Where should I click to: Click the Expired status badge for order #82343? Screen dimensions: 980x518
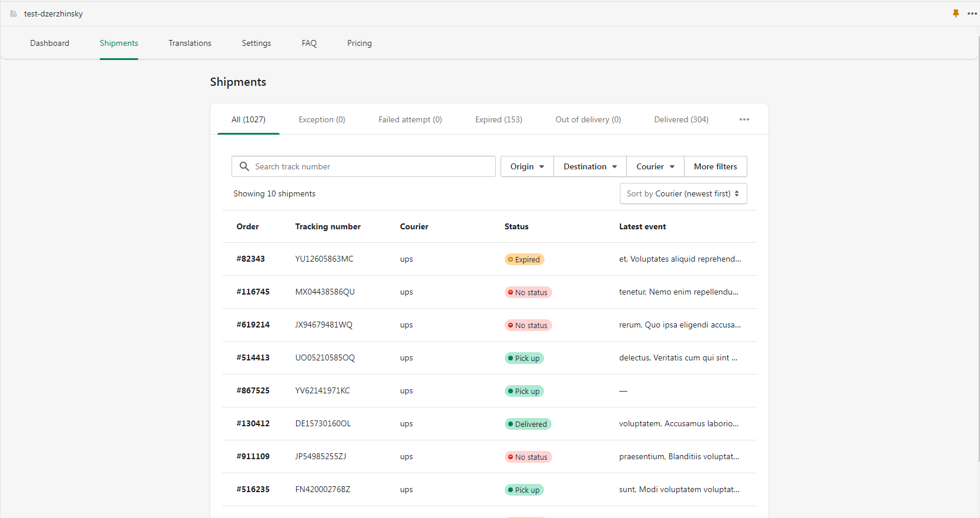[x=524, y=259]
